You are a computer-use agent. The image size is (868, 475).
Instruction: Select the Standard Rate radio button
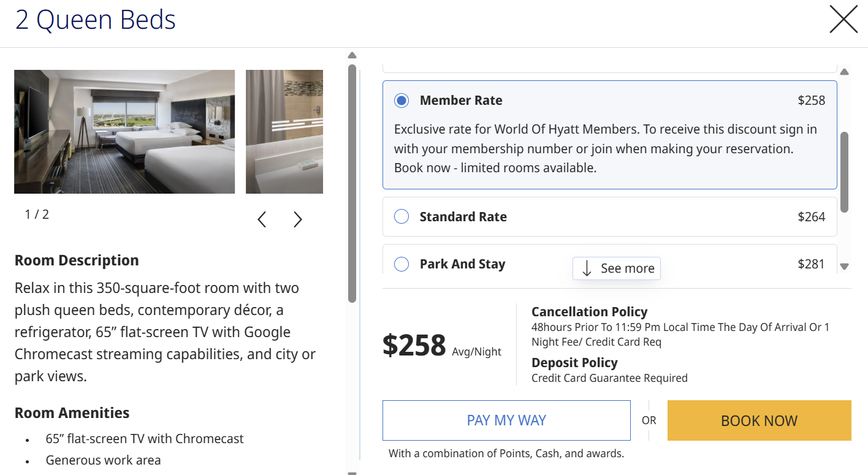[x=402, y=216]
